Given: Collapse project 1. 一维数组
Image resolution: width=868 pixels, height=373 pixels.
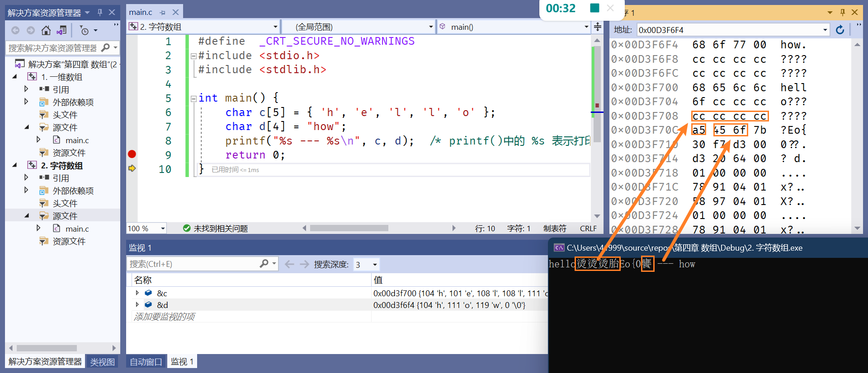Looking at the screenshot, I should coord(15,77).
